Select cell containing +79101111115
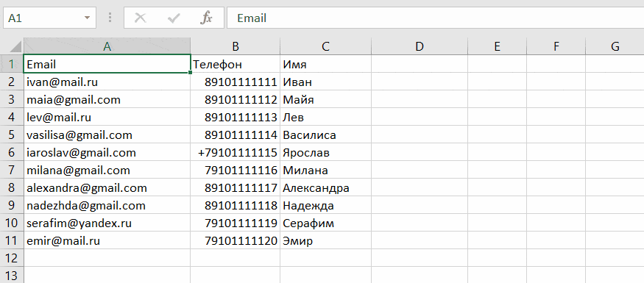Viewport: 644px width, 283px height. [236, 153]
